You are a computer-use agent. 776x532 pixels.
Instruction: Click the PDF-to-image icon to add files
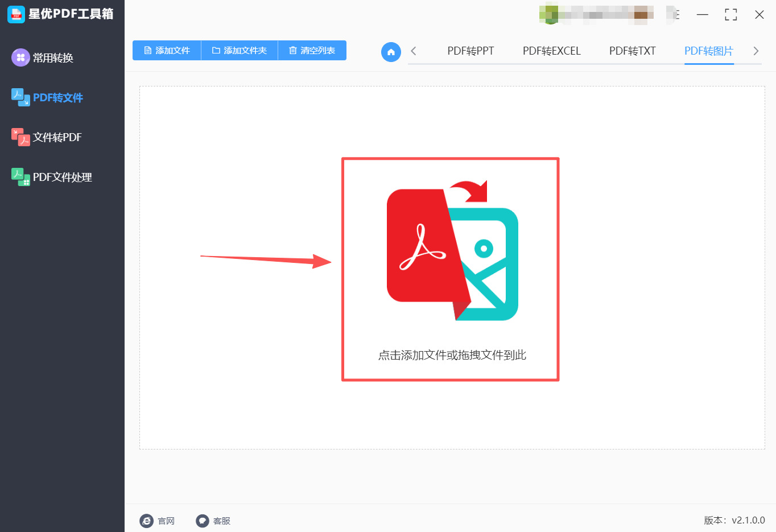[x=452, y=250]
